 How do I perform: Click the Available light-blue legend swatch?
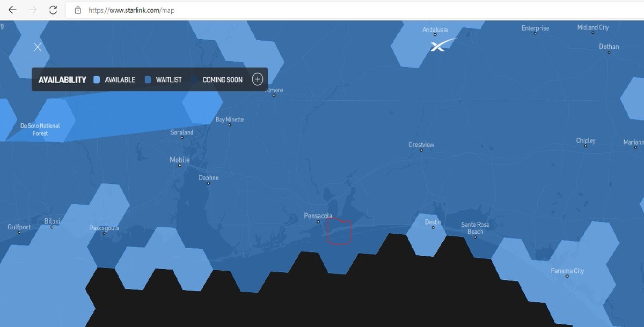pyautogui.click(x=97, y=79)
